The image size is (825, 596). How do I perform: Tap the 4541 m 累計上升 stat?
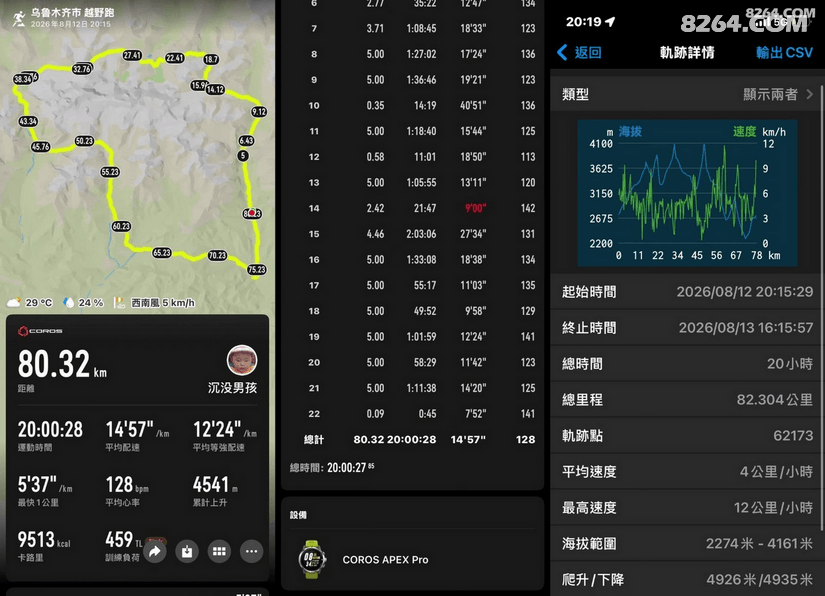(x=215, y=490)
